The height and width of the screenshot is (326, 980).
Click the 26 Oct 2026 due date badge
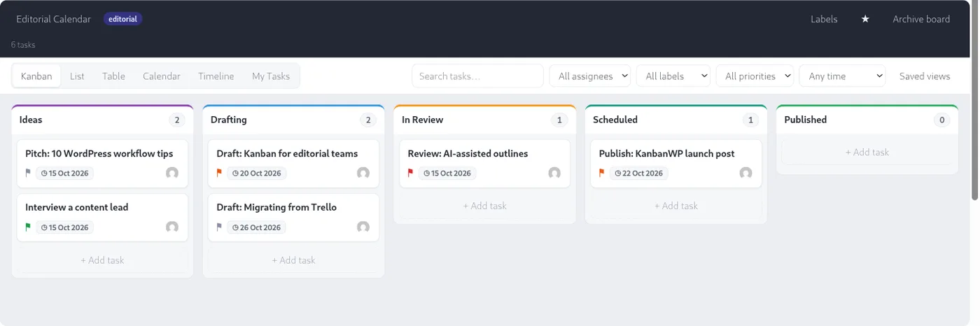click(x=256, y=227)
